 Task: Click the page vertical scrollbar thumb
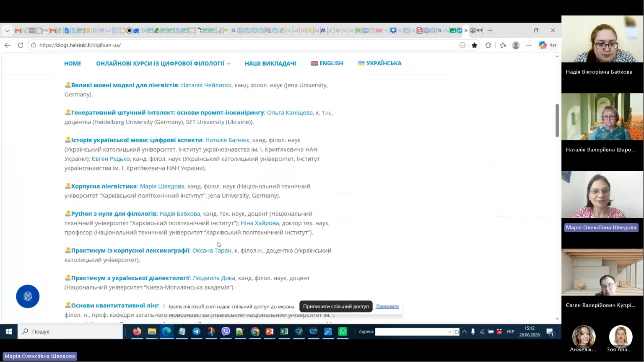point(557,120)
